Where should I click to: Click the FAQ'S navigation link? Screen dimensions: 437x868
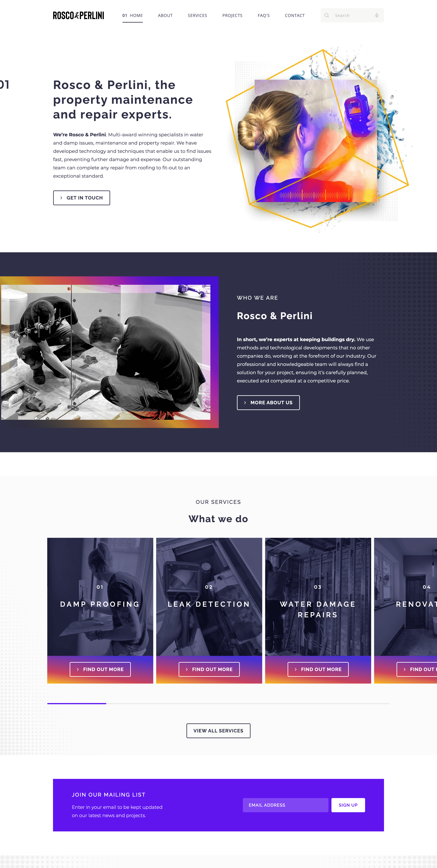click(263, 15)
